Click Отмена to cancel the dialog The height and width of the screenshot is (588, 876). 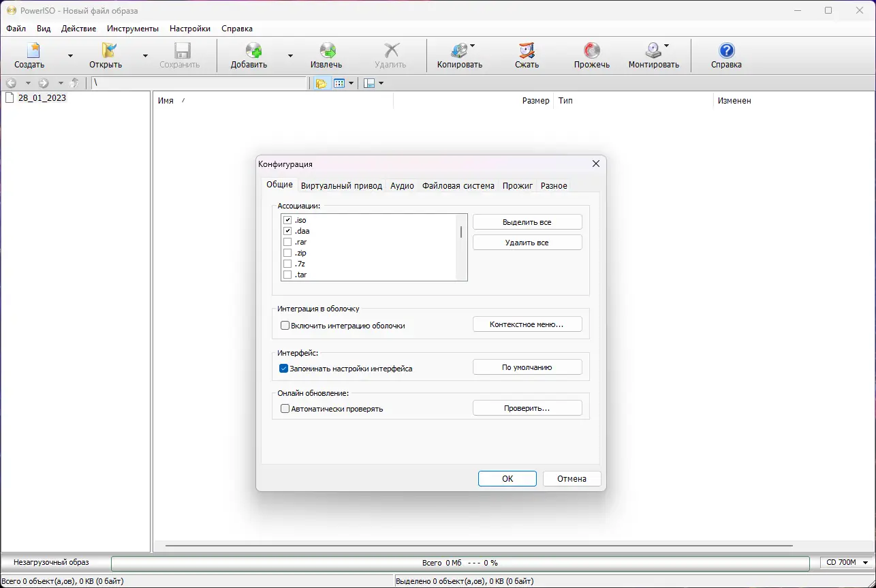pos(572,478)
